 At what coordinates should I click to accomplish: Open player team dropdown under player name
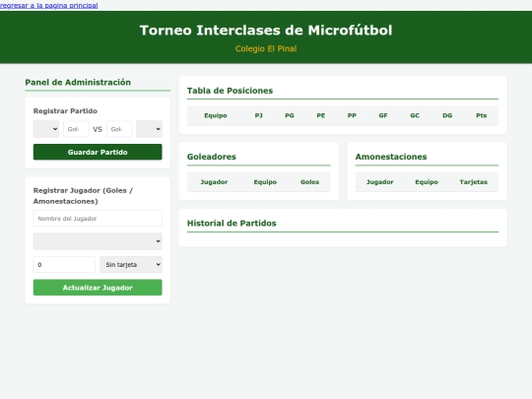coord(98,241)
